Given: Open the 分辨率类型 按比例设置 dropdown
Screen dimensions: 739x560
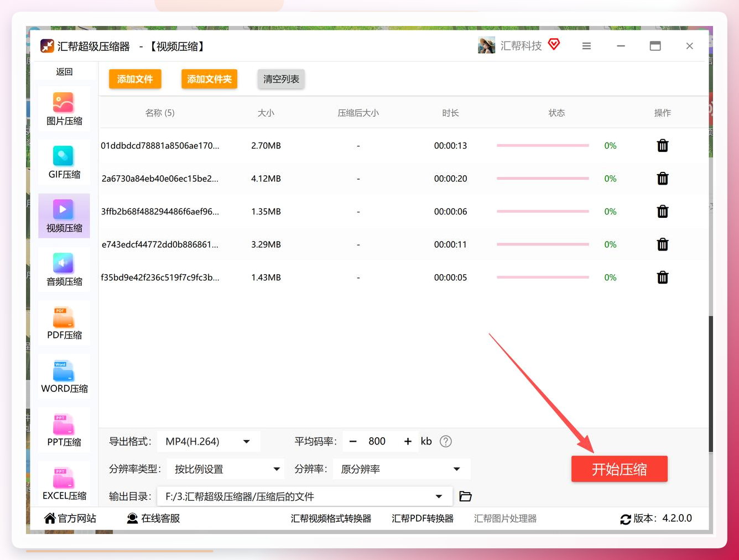Looking at the screenshot, I should (226, 469).
